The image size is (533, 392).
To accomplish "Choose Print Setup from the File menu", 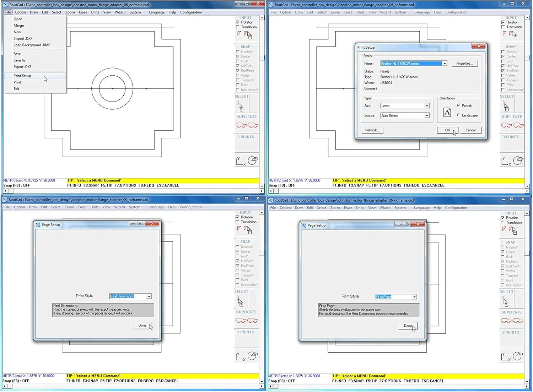I will [x=22, y=76].
